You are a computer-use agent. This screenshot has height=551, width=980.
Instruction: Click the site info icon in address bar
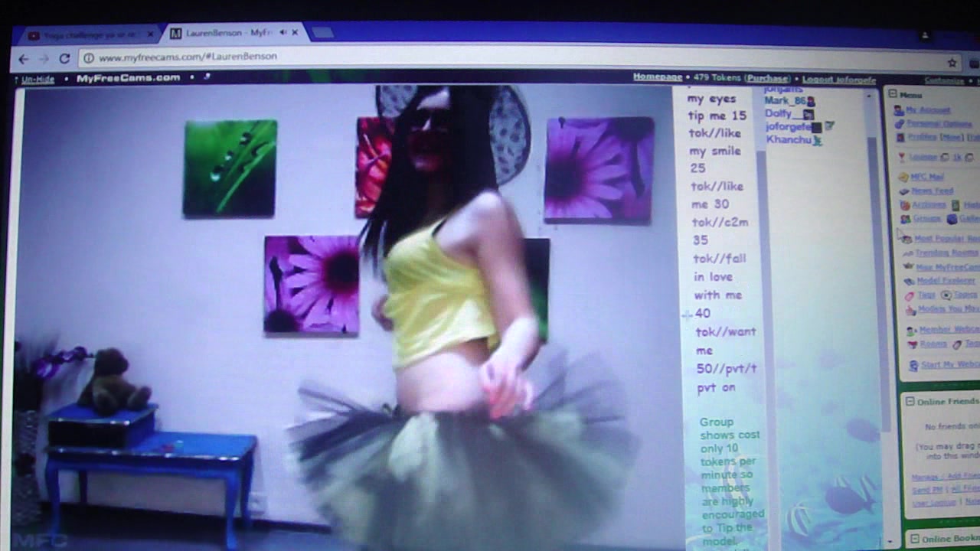coord(89,58)
